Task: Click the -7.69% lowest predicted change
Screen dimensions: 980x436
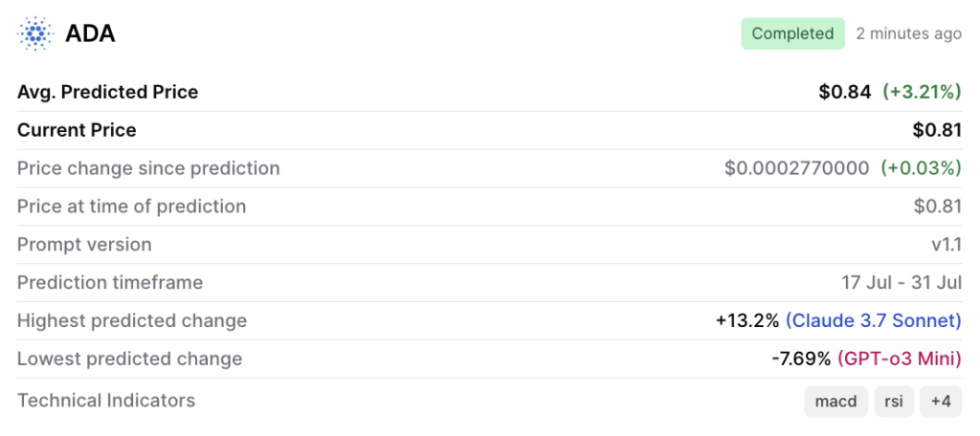Action: pos(801,360)
